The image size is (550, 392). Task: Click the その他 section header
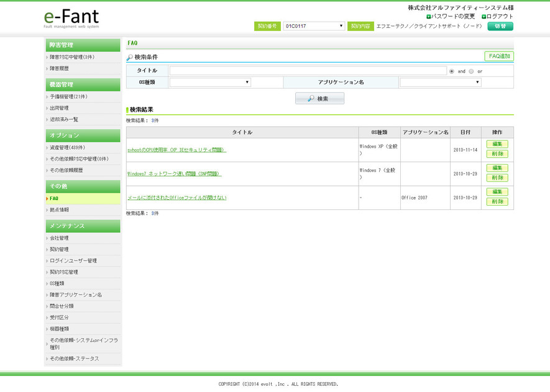tap(83, 186)
